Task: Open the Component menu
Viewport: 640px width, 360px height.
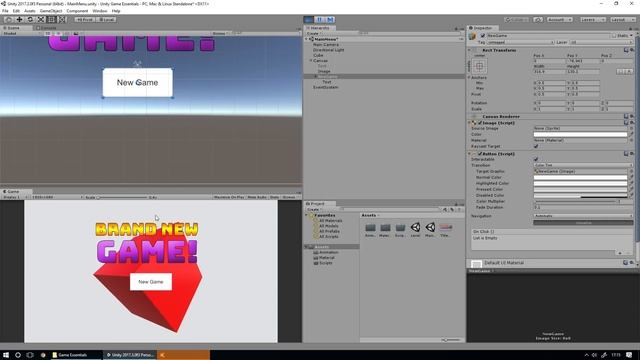Action: 77,11
